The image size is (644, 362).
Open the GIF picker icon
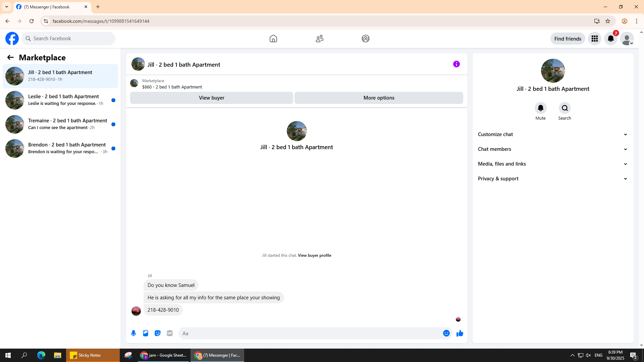click(x=170, y=333)
